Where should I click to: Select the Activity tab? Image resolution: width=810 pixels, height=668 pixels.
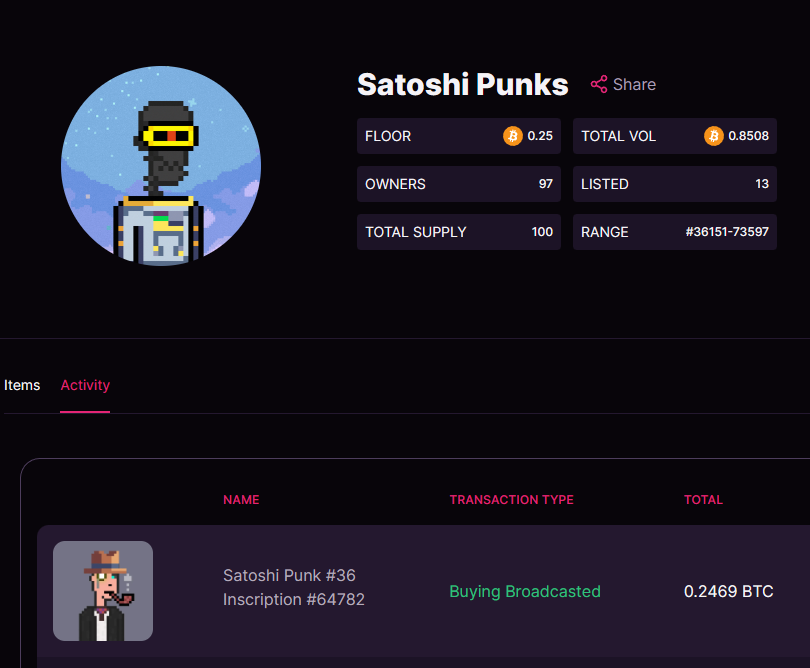pos(85,385)
